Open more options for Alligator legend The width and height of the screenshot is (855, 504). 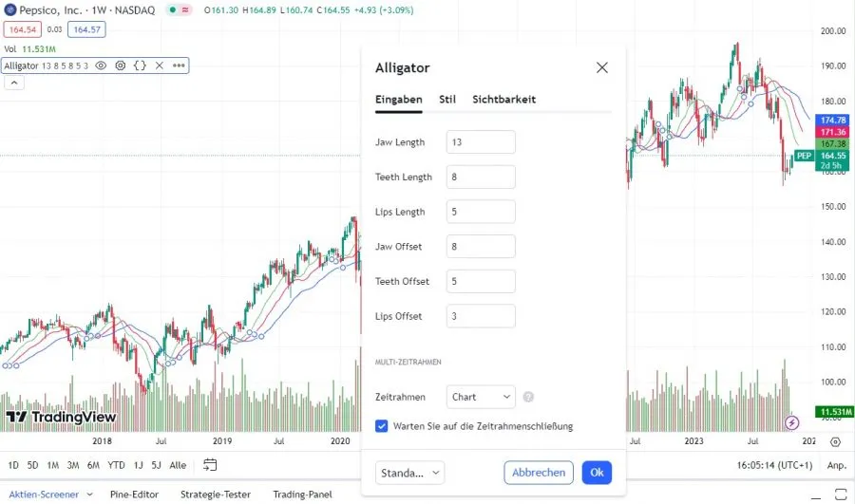click(179, 65)
